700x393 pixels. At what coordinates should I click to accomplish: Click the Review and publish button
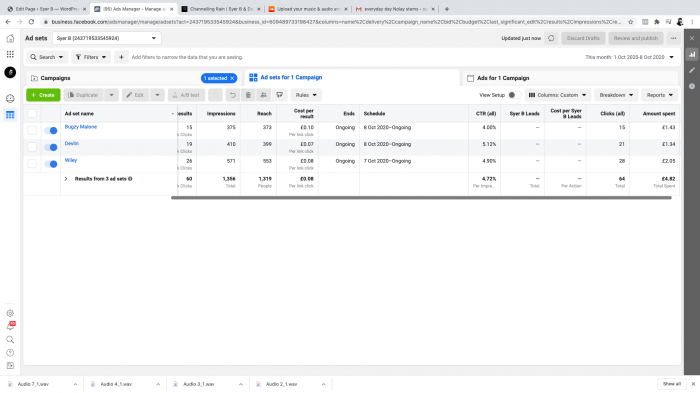(x=636, y=38)
